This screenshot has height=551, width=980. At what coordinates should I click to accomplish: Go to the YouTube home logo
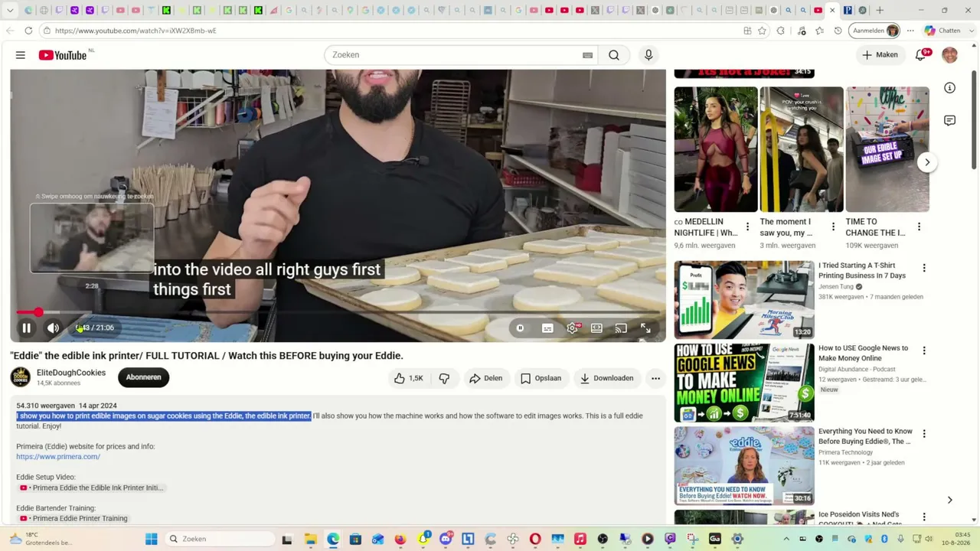63,55
